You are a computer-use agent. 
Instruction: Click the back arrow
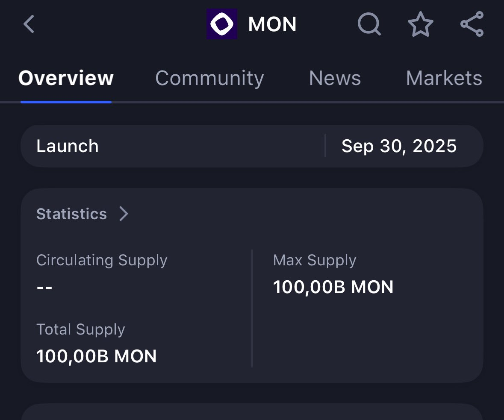click(x=29, y=24)
